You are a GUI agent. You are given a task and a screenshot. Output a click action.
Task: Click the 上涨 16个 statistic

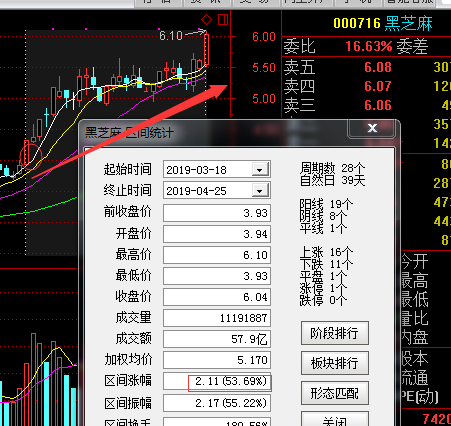coord(326,252)
